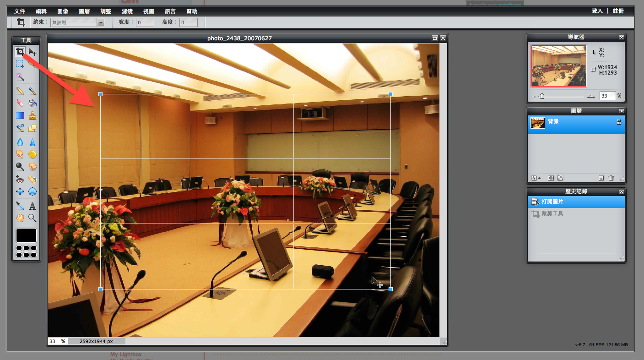
Task: Select the Pinch tool
Action: coord(32,191)
